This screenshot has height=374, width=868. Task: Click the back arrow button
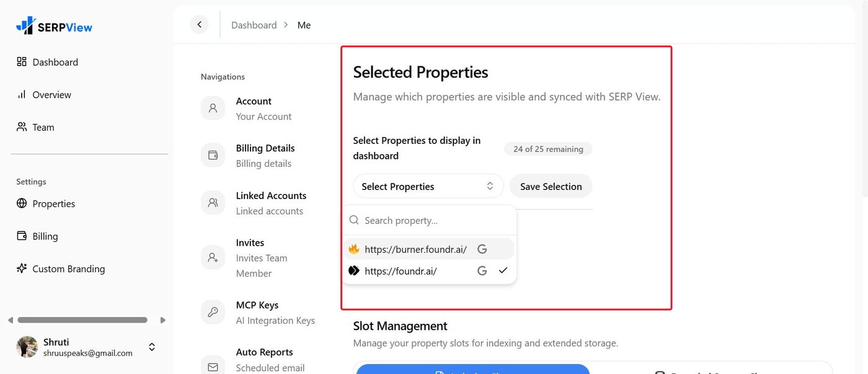(200, 25)
